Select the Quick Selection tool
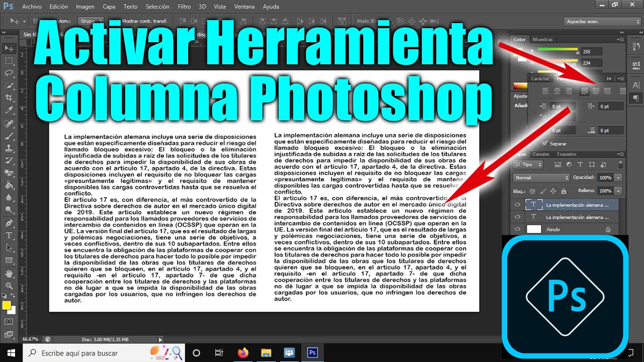 coord(9,85)
